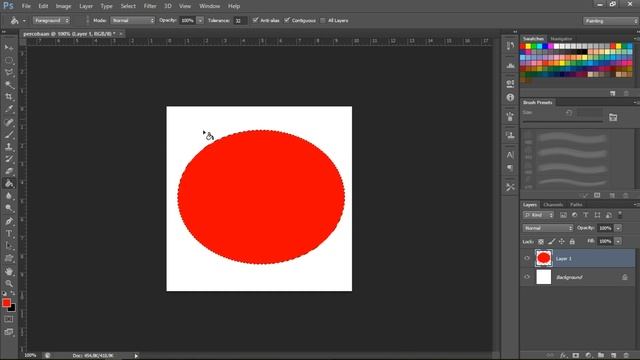Change screen mode from toolbar bottom
Viewport: 640px width, 360px height.
coord(9,332)
